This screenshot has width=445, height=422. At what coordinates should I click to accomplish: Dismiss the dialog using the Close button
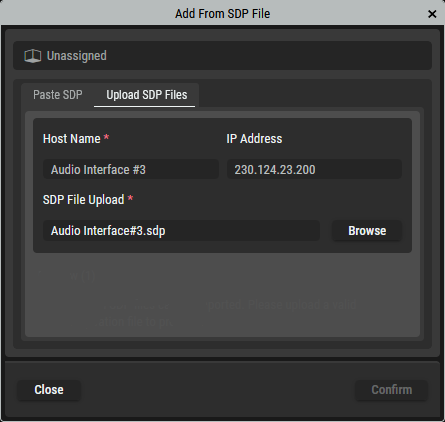(x=49, y=390)
